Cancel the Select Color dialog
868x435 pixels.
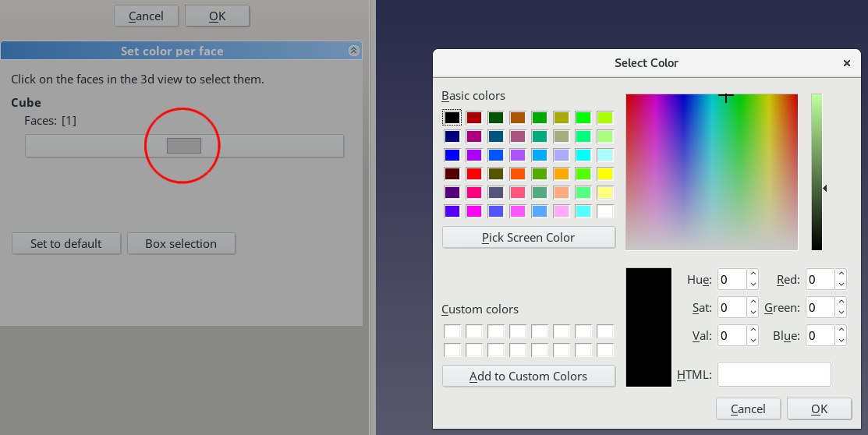pos(748,409)
